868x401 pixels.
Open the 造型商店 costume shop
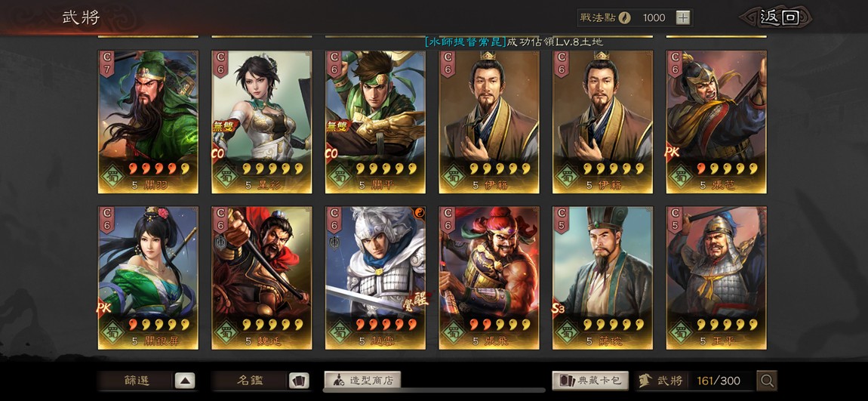coord(362,381)
